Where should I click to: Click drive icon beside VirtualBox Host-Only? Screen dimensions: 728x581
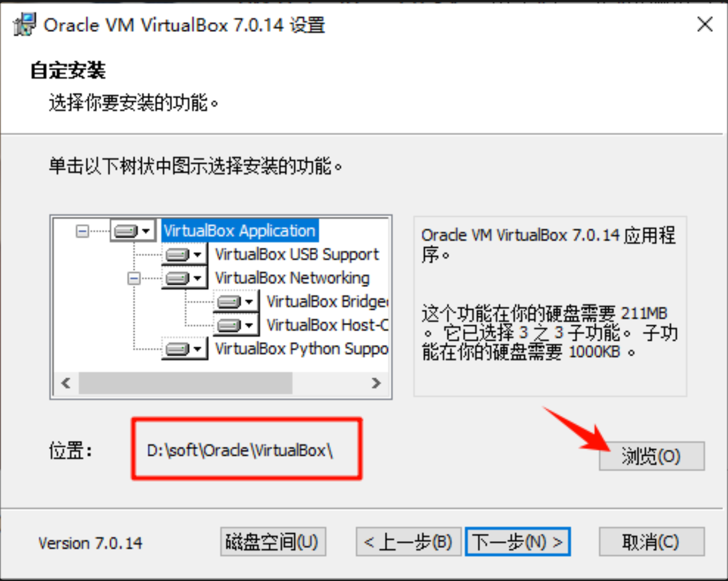(x=229, y=325)
